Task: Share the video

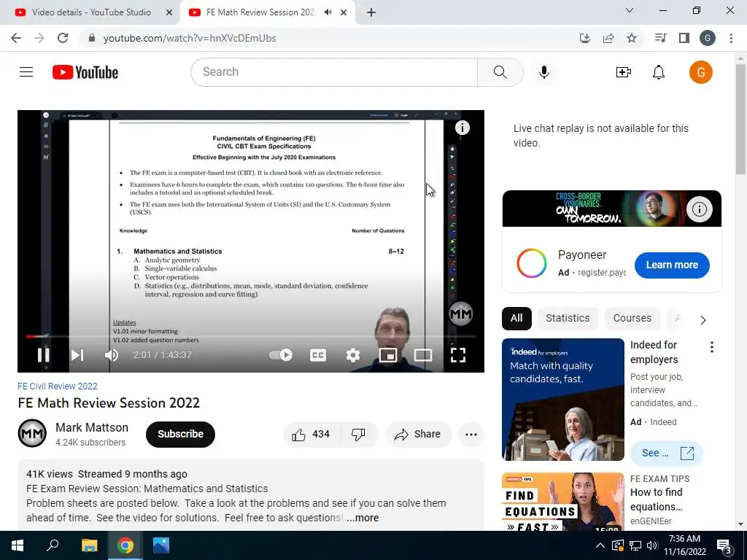Action: (x=418, y=434)
